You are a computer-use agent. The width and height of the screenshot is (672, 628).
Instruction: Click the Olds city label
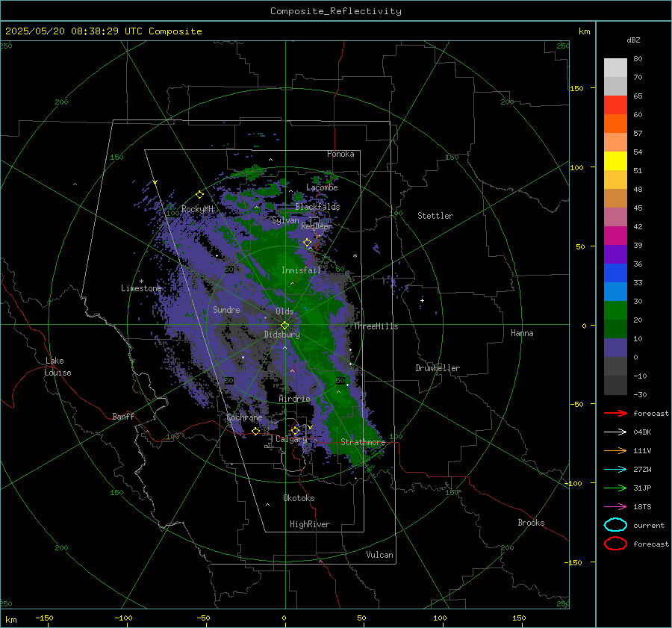point(284,311)
